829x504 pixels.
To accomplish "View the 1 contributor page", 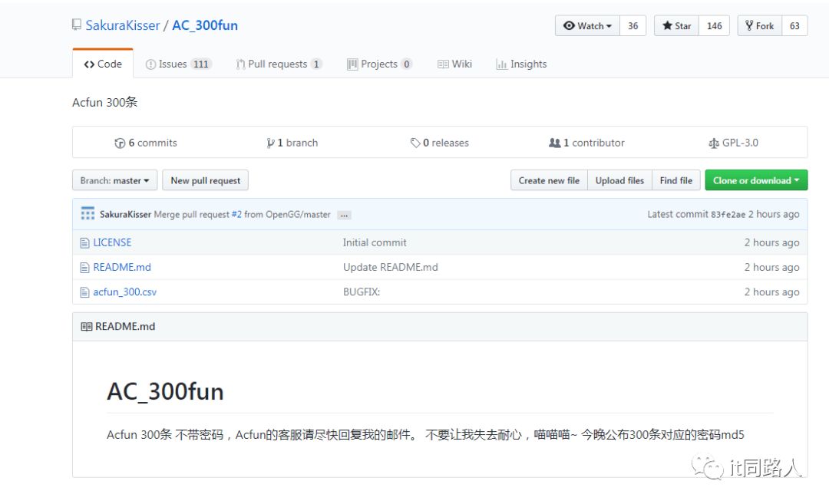I will 587,143.
